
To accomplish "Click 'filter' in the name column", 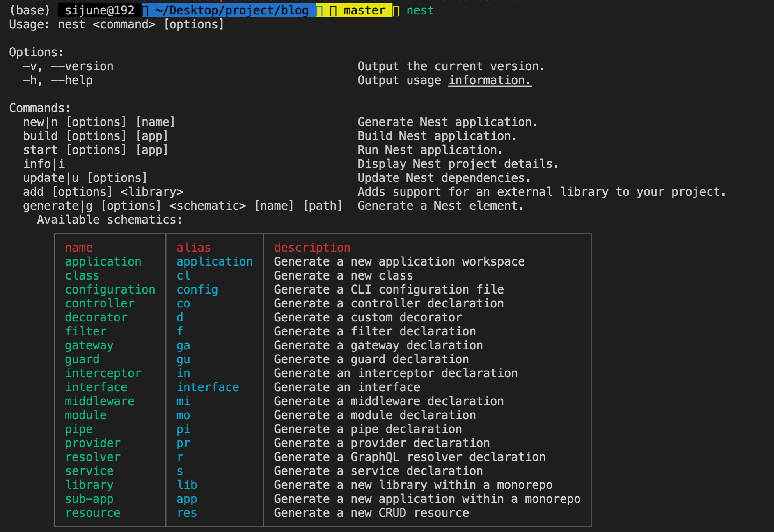I will (x=86, y=331).
